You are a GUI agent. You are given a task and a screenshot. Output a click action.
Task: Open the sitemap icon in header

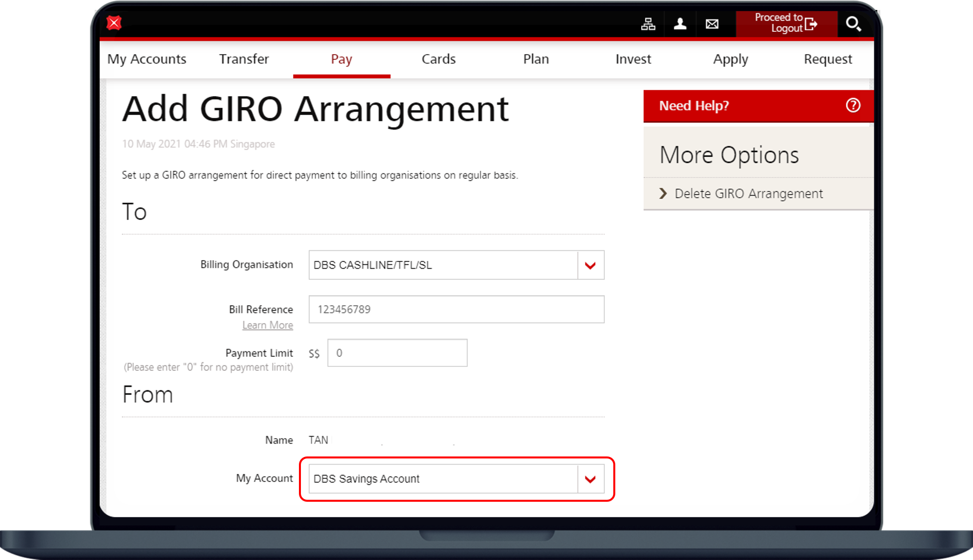pyautogui.click(x=648, y=24)
